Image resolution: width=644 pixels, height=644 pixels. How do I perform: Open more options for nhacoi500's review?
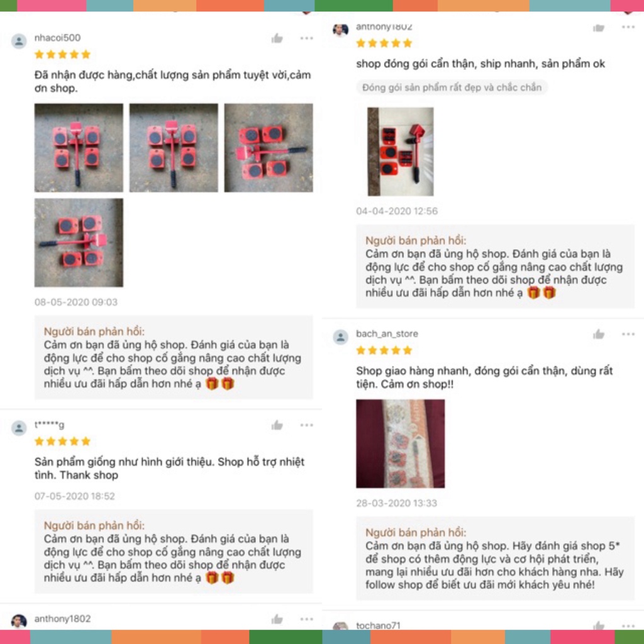coord(306,38)
